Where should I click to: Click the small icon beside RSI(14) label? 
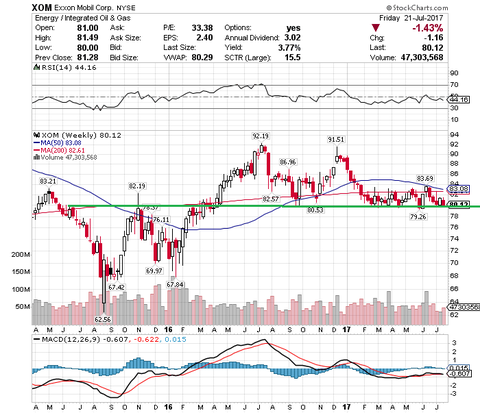pos(36,67)
